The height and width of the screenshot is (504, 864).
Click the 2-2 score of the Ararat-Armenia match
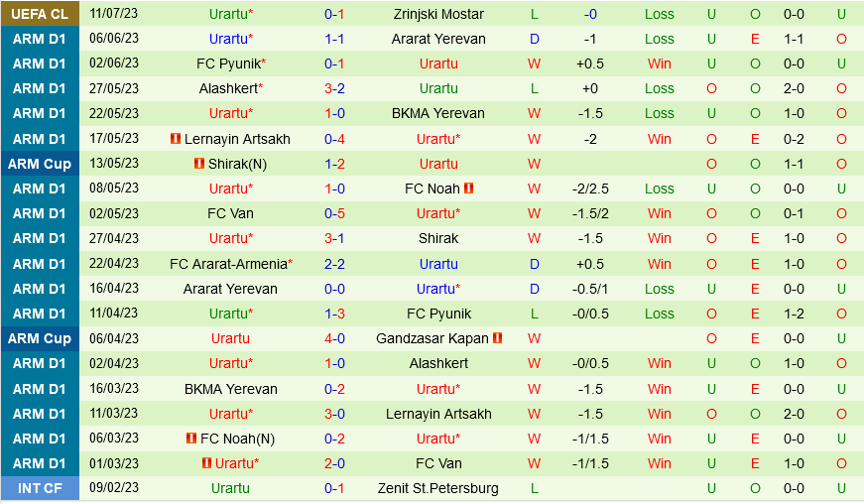(x=334, y=264)
